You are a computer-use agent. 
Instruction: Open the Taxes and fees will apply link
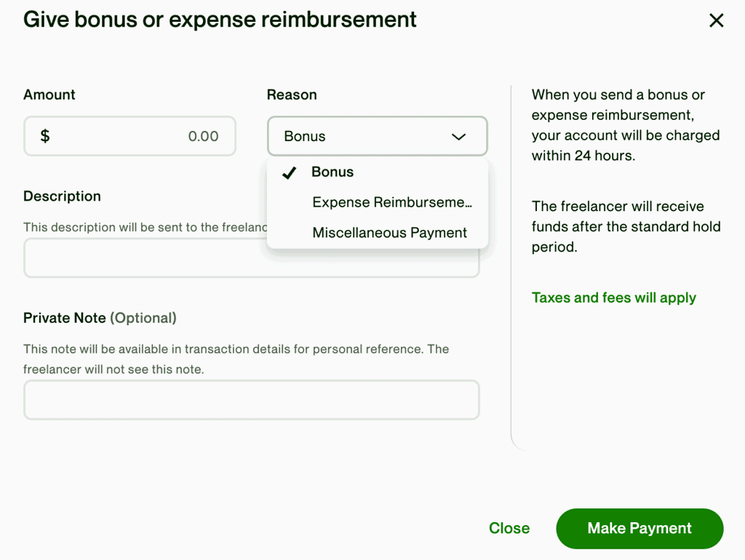[613, 298]
